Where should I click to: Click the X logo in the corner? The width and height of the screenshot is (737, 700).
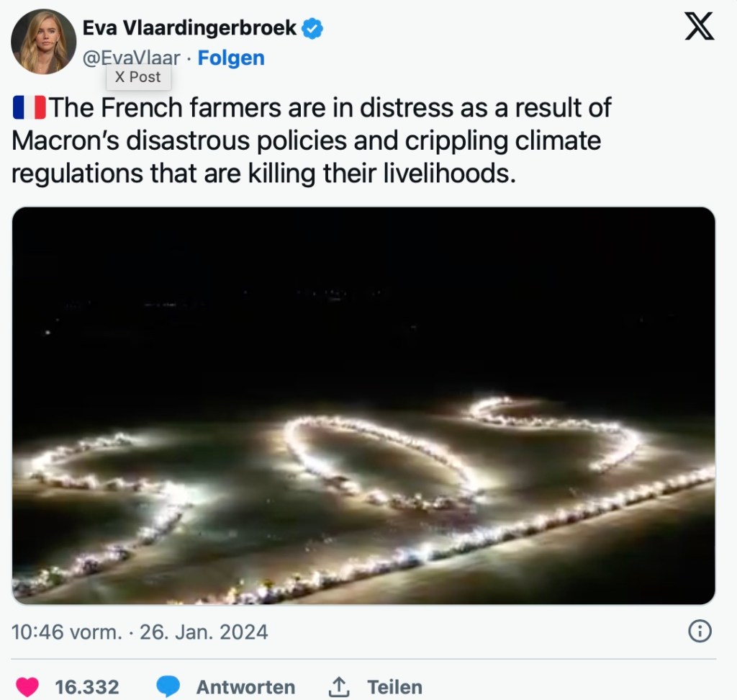click(697, 28)
